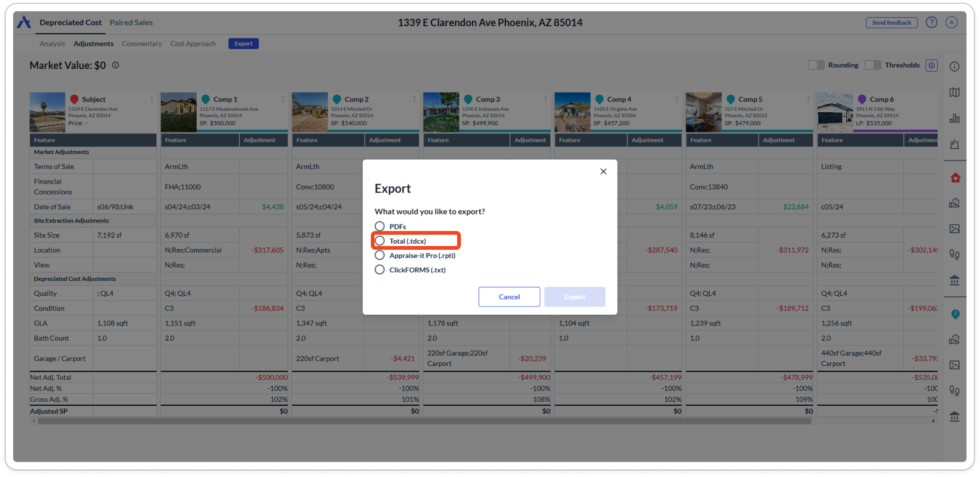Viewport: 980px width, 477px height.
Task: Click the horizontal scrollbar under the table
Action: tap(424, 421)
